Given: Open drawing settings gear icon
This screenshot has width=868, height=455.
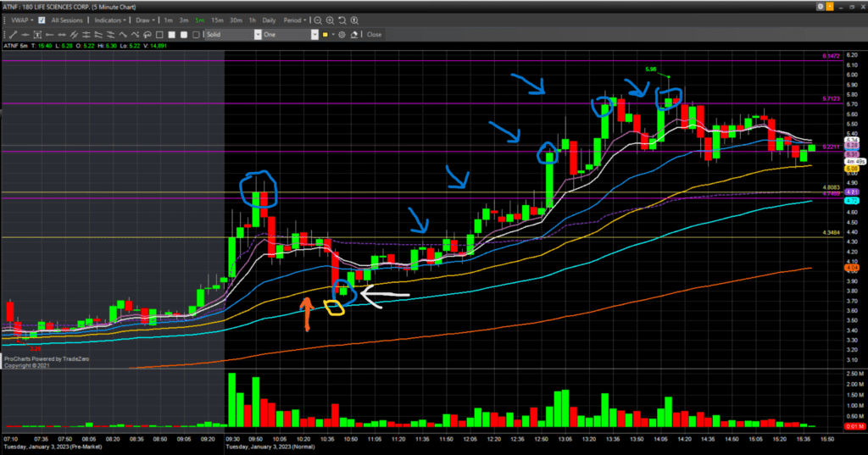Looking at the screenshot, I should tap(342, 35).
